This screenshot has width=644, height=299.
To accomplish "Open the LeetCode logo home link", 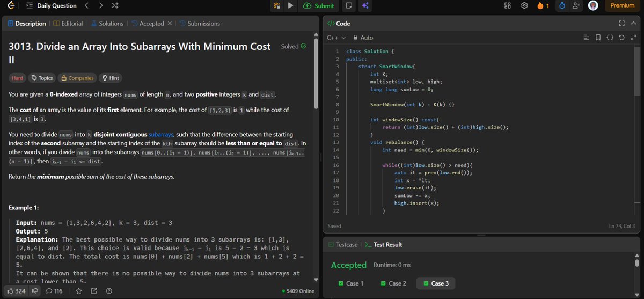I will pos(12,6).
